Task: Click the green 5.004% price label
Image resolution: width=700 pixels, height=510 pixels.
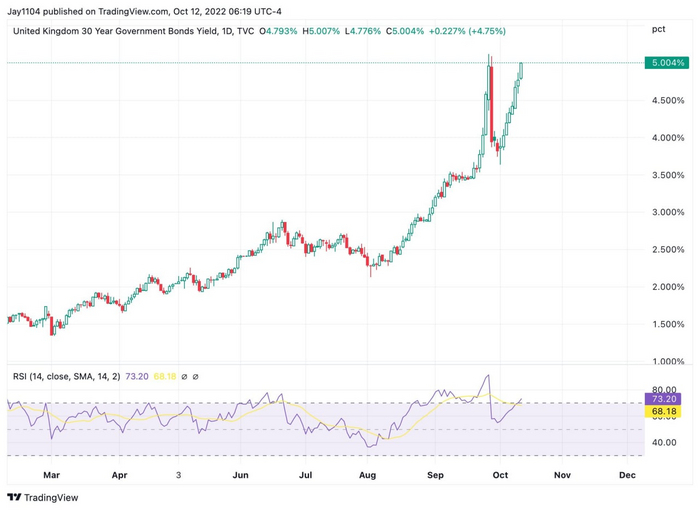Action: (x=667, y=63)
